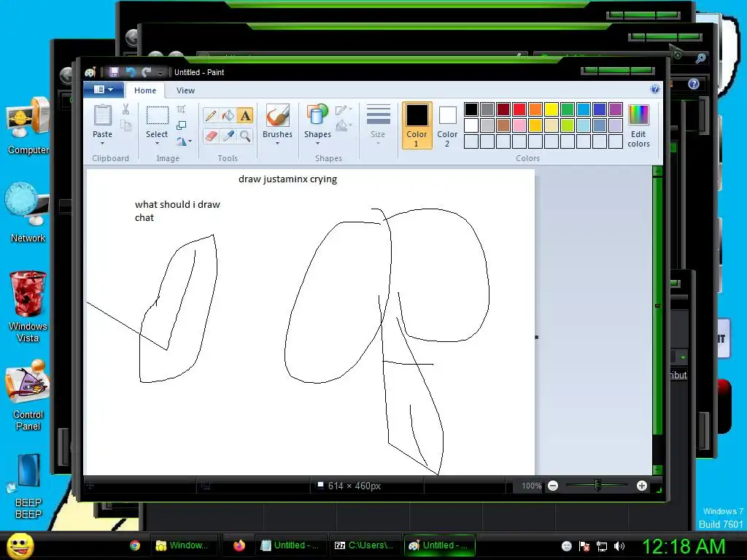The image size is (747, 560).
Task: Click the Resize icon in Image group
Action: click(181, 125)
